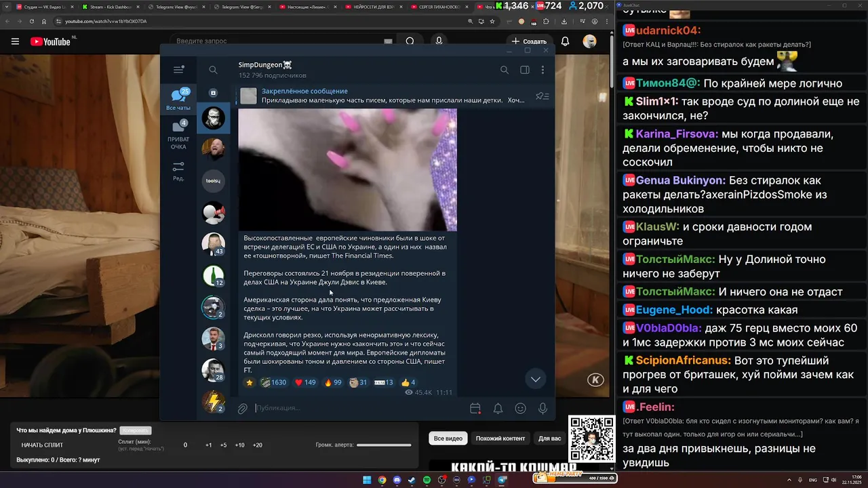The width and height of the screenshot is (868, 488).
Task: Open the YouTube account avatar menu
Action: click(589, 41)
